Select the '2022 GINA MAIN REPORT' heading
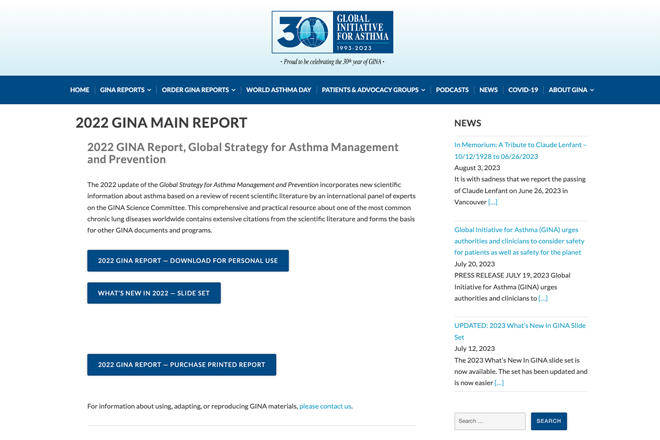The height and width of the screenshot is (440, 660). 161,123
